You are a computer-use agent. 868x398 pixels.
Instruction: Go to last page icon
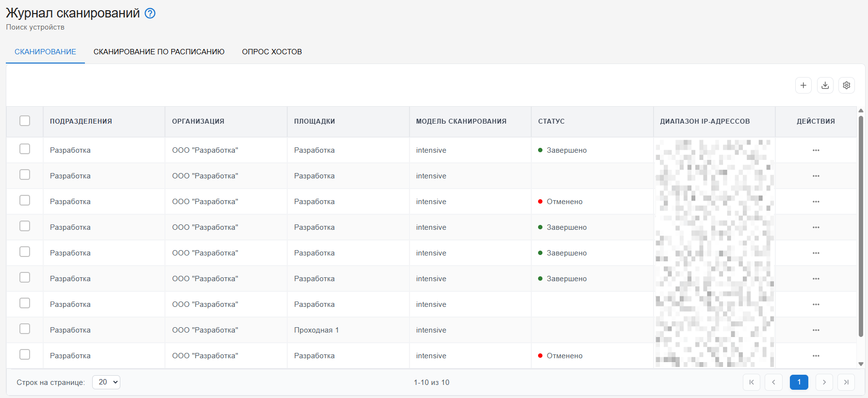(x=846, y=382)
